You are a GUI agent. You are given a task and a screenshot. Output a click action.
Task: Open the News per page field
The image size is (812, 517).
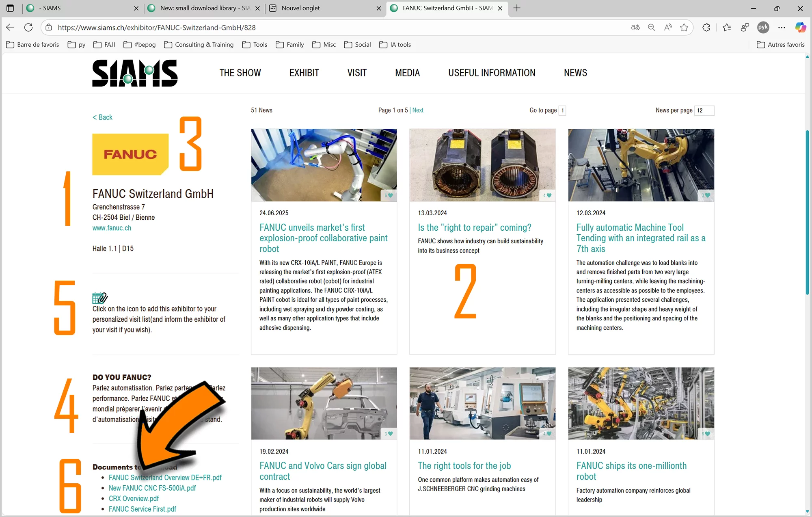pyautogui.click(x=704, y=110)
